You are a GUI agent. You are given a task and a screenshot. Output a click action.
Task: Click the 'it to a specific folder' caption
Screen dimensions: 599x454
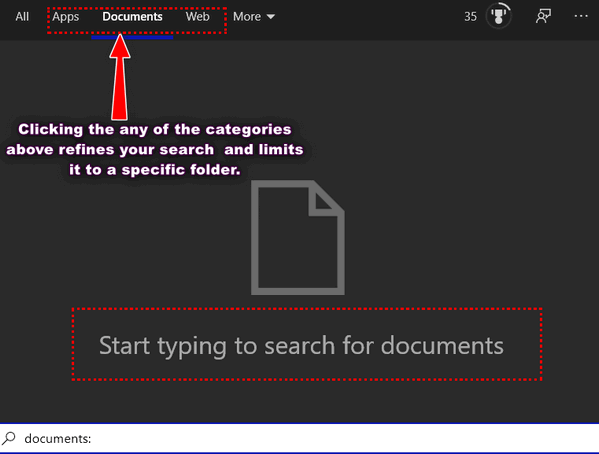(155, 169)
